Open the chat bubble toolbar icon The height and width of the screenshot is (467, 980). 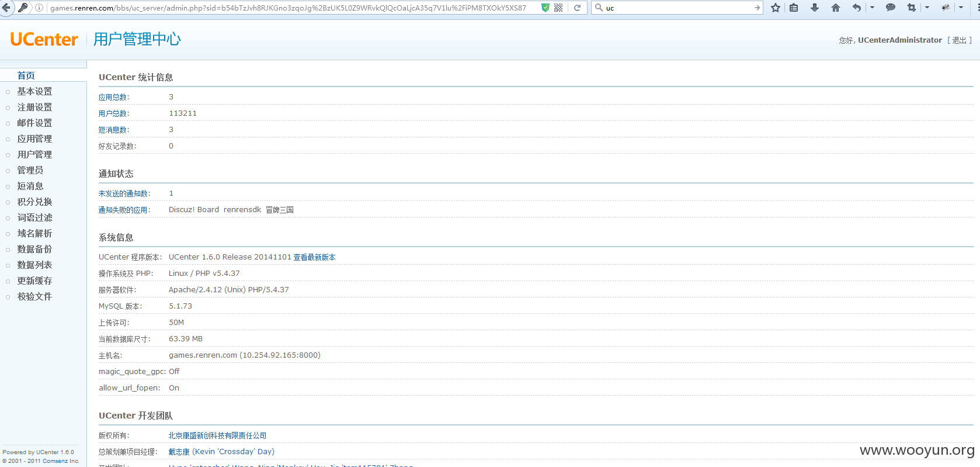tap(891, 8)
